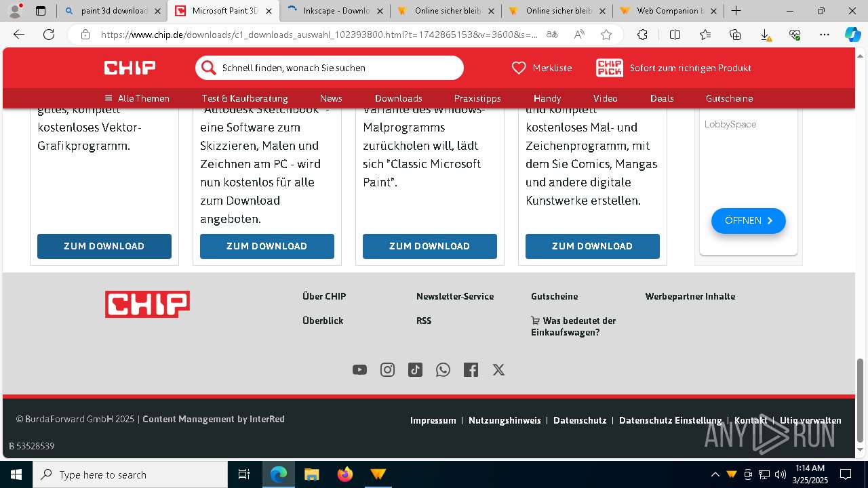Click the Read aloud icon in address bar
Viewport: 868px width, 488px height.
click(x=579, y=35)
